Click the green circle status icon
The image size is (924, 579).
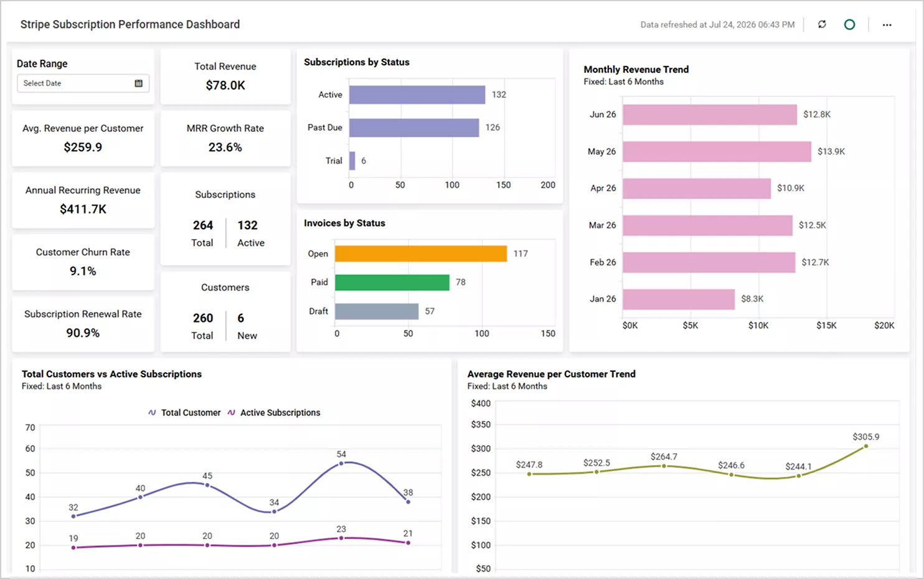pos(849,24)
